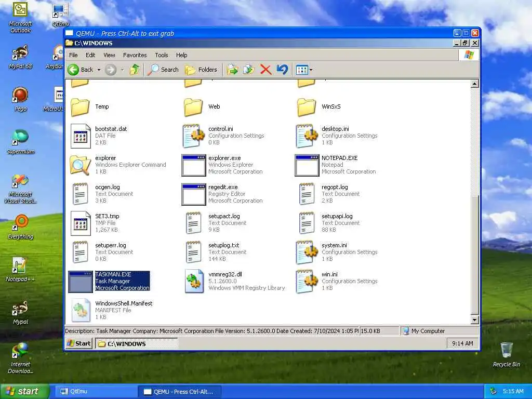Click the red Delete X icon
532x399 pixels.
pos(265,70)
